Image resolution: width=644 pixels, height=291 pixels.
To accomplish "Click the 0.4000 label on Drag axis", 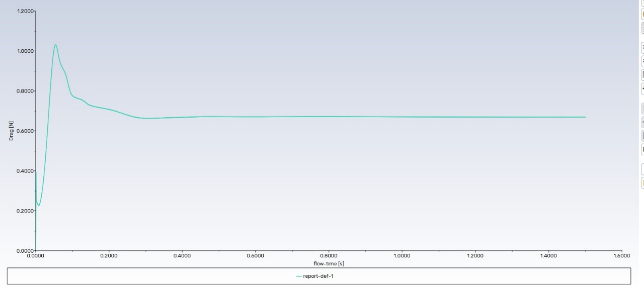I will (25, 171).
